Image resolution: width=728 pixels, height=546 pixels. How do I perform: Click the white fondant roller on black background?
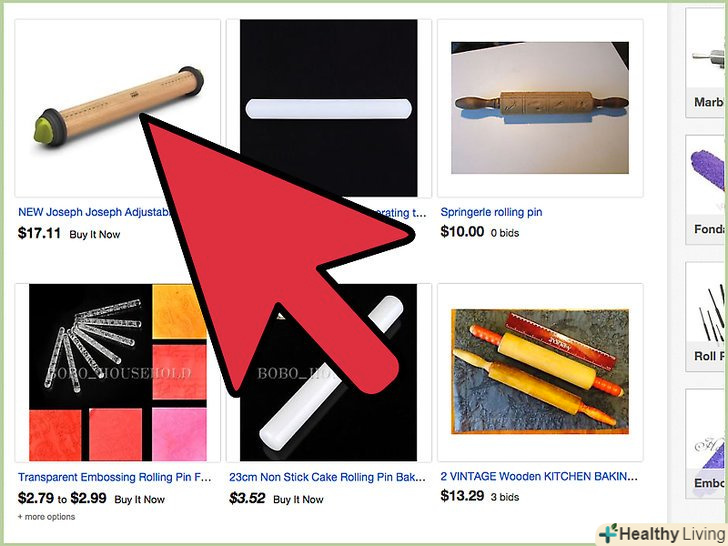[x=328, y=70]
